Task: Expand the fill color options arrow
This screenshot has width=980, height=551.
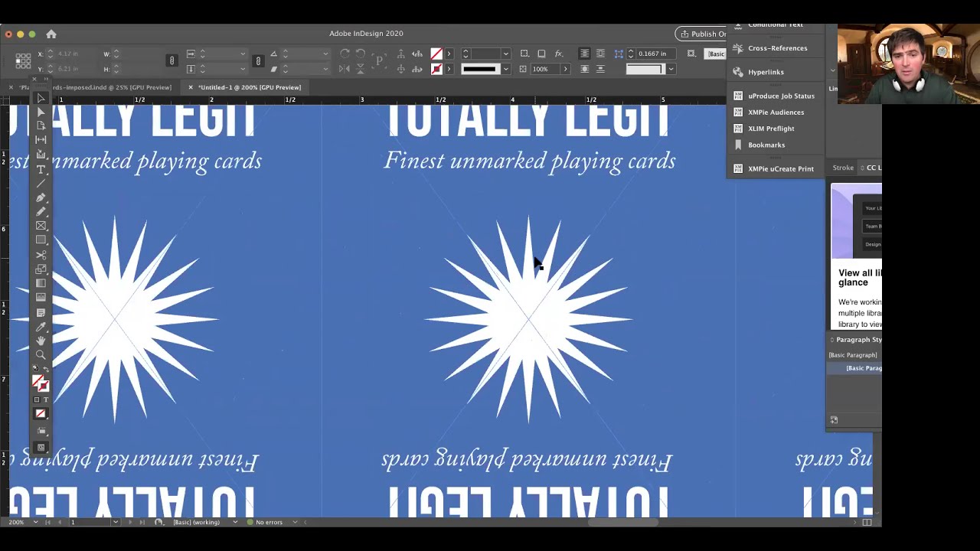Action: (449, 54)
